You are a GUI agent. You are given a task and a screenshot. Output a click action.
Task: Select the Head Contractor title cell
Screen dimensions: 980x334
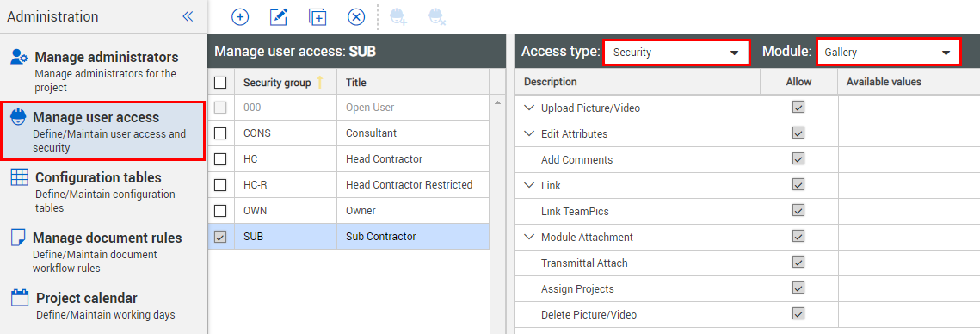pyautogui.click(x=413, y=159)
